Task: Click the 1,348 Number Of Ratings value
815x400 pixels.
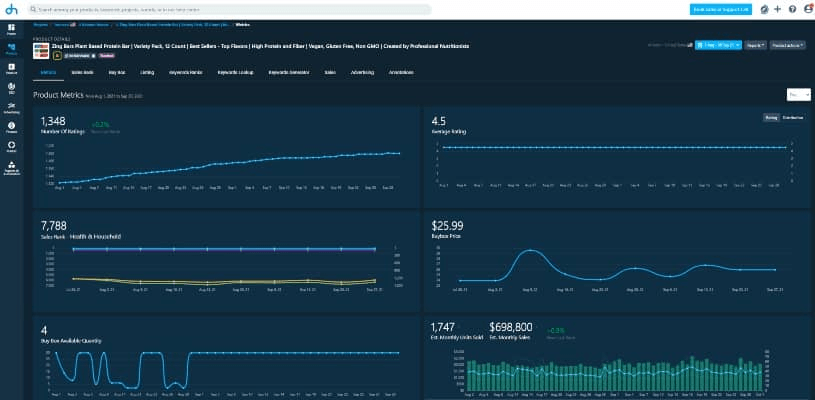Action: pos(53,121)
